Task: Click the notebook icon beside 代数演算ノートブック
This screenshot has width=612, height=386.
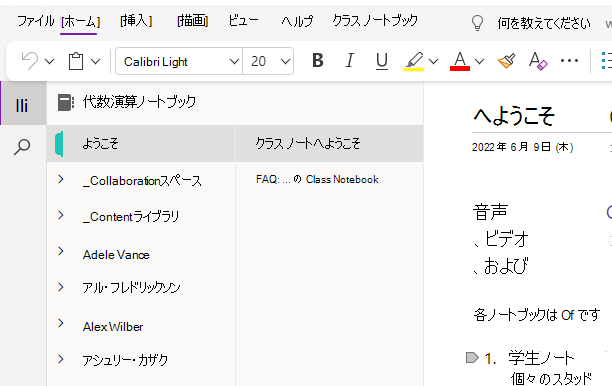Action: (x=66, y=103)
